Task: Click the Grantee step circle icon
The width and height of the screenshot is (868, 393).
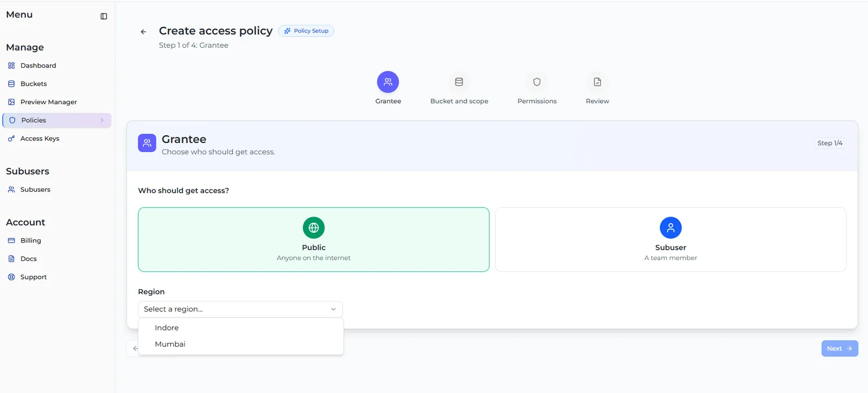Action: (388, 82)
